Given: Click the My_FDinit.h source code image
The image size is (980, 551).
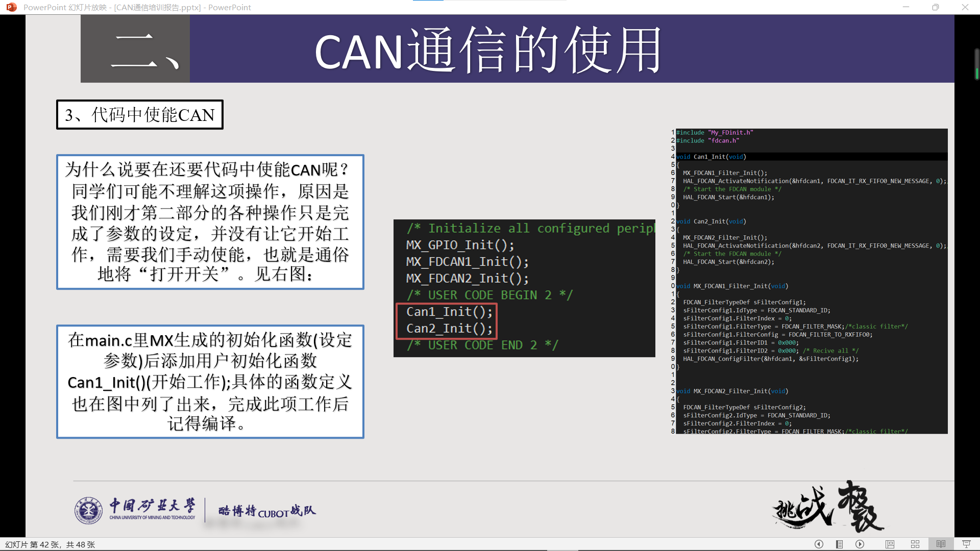Looking at the screenshot, I should pos(809,281).
